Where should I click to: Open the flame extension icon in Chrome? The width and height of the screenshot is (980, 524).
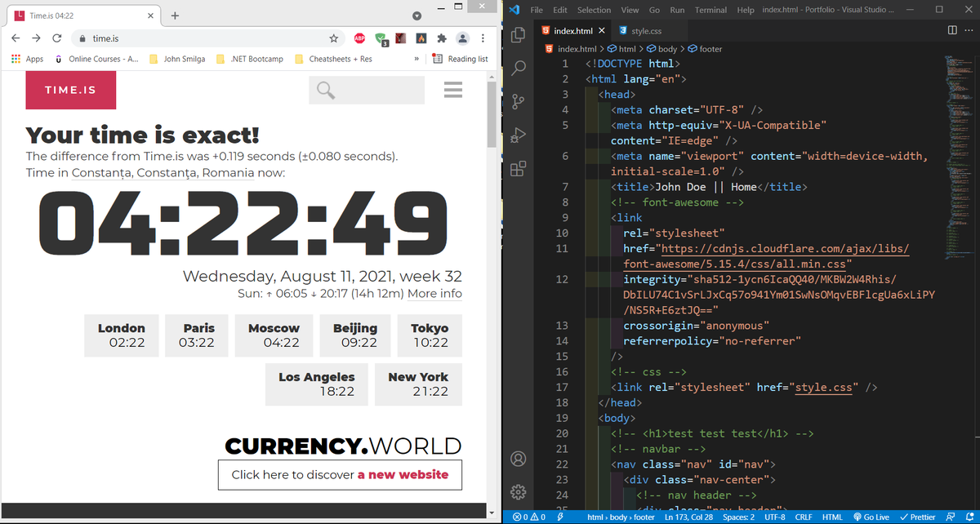pyautogui.click(x=421, y=38)
